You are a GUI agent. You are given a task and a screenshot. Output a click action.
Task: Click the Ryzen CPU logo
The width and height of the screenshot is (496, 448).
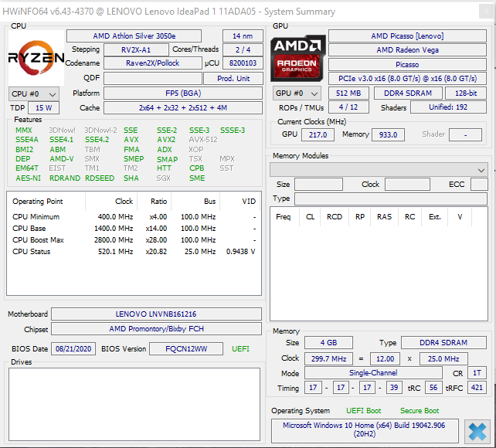(x=36, y=57)
